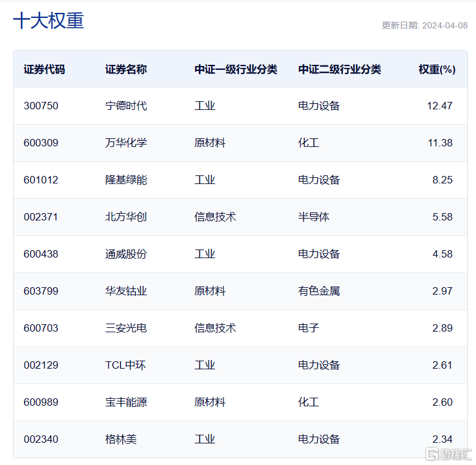The height and width of the screenshot is (465, 476).
Task: Select stock name 宝丰能源
Action: pyautogui.click(x=126, y=402)
